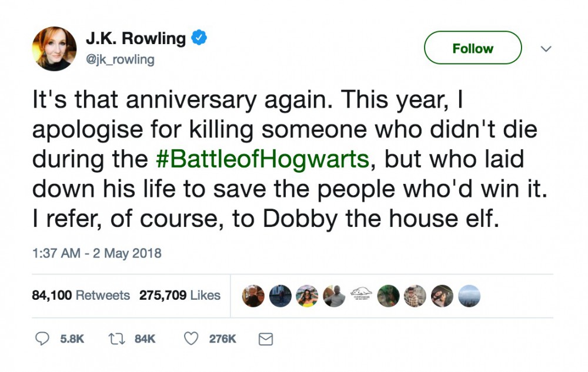Viewport: 588px width, 372px height.
Task: Click the liker avatar with yellow top woman
Action: click(307, 296)
